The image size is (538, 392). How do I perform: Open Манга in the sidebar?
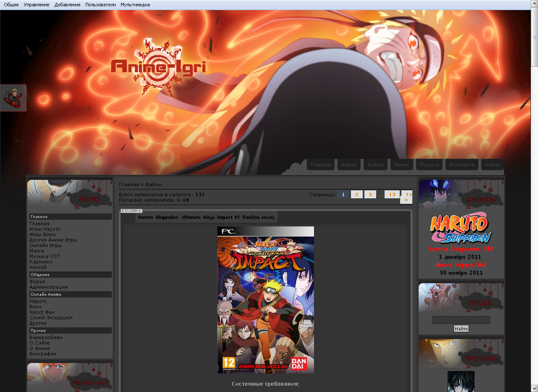click(37, 251)
